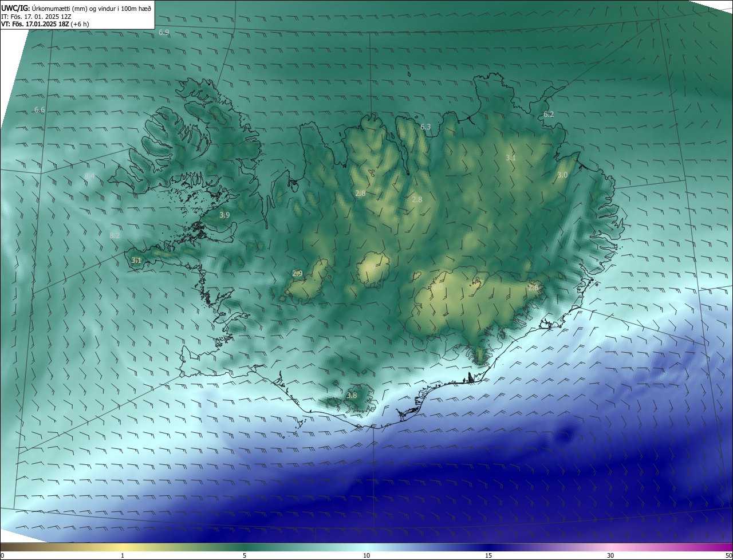Click the 8.4 value label on the map
The height and width of the screenshot is (560, 733).
point(89,176)
